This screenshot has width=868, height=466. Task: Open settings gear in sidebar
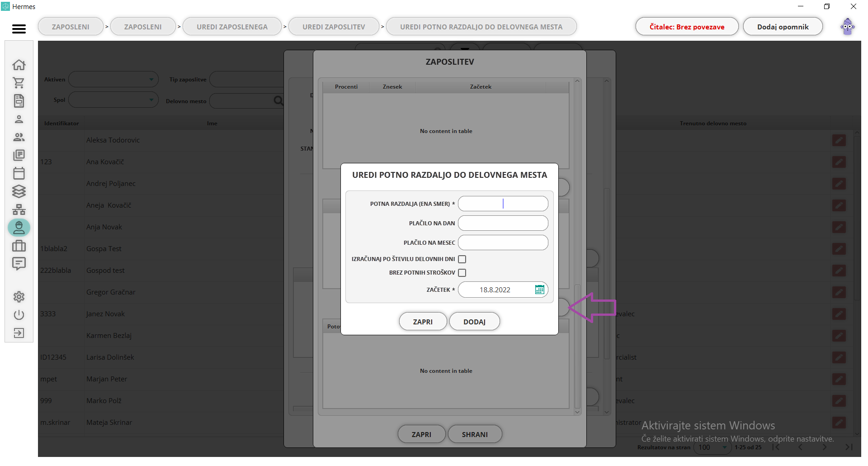click(x=19, y=297)
